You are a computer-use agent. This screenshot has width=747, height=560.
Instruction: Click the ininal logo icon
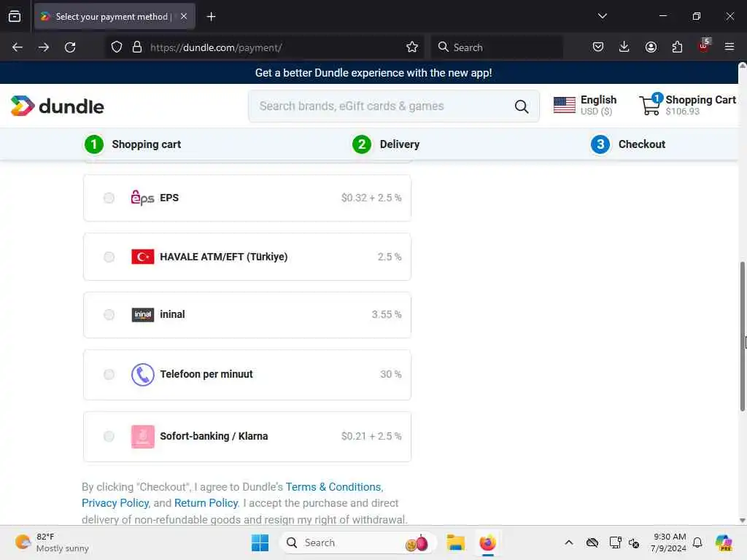[x=142, y=315]
